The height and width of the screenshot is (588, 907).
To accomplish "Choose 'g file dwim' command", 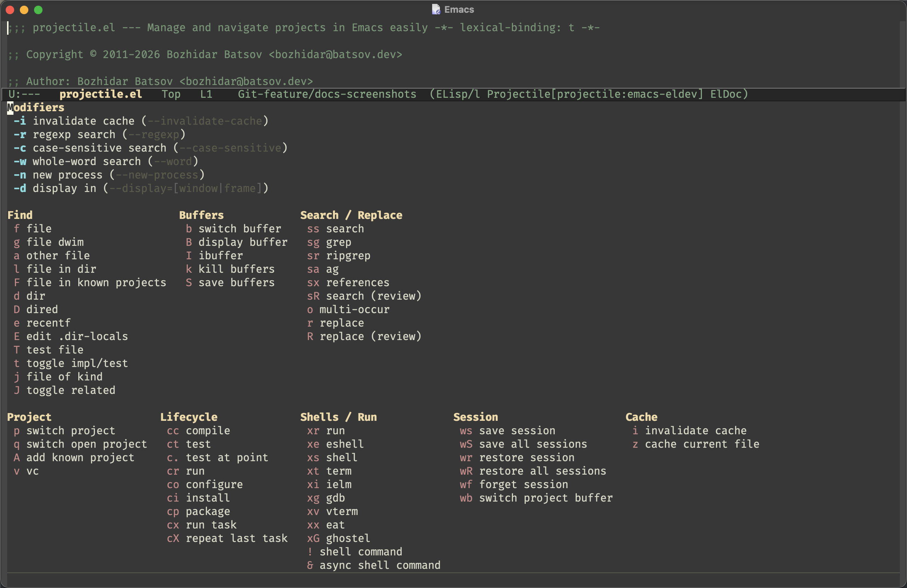I will click(49, 242).
